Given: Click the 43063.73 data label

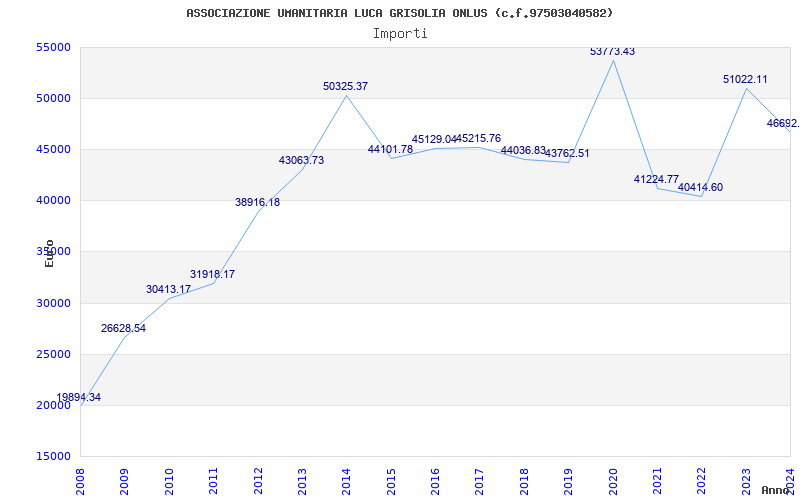Looking at the screenshot, I should coord(301,161).
